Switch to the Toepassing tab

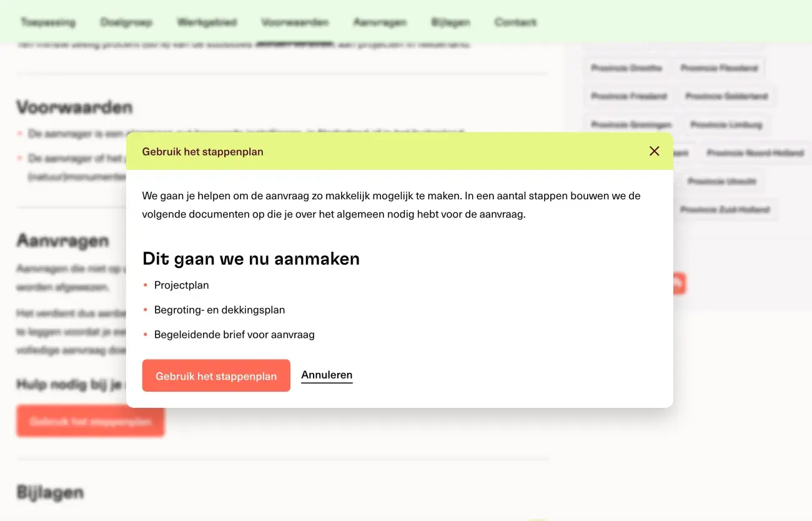(48, 22)
